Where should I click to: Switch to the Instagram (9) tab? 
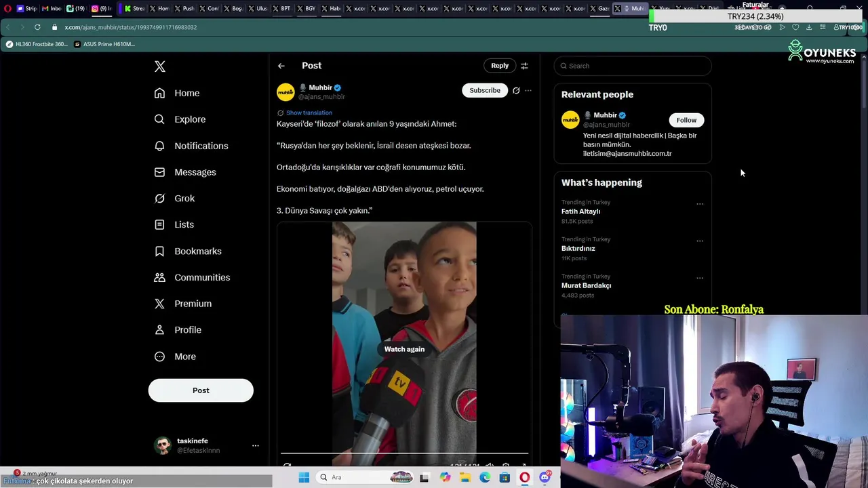(x=100, y=9)
